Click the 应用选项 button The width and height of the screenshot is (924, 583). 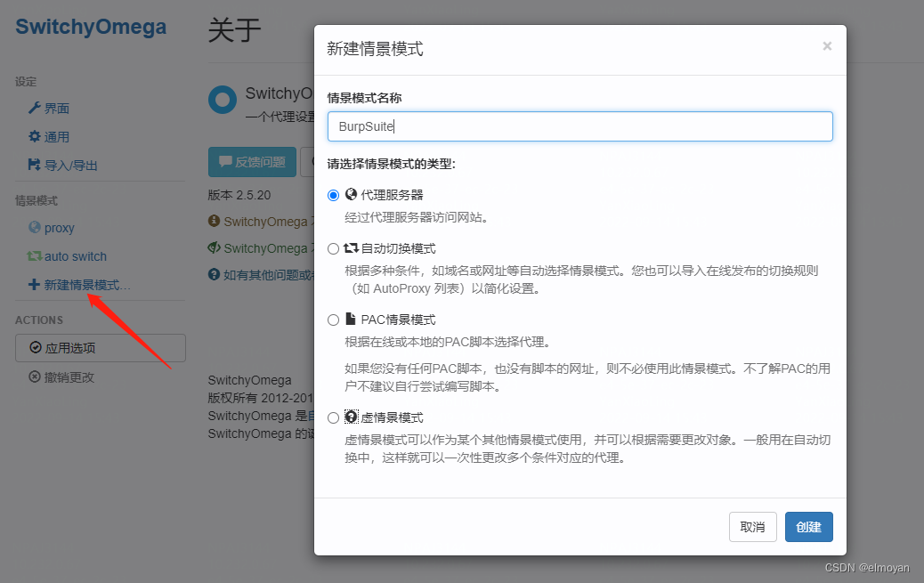pos(101,348)
